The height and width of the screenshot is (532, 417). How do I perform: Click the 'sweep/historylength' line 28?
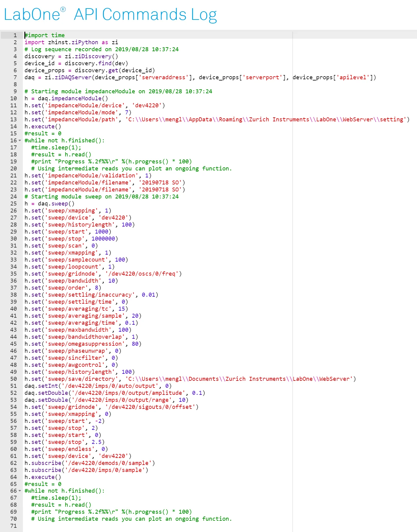point(80,225)
